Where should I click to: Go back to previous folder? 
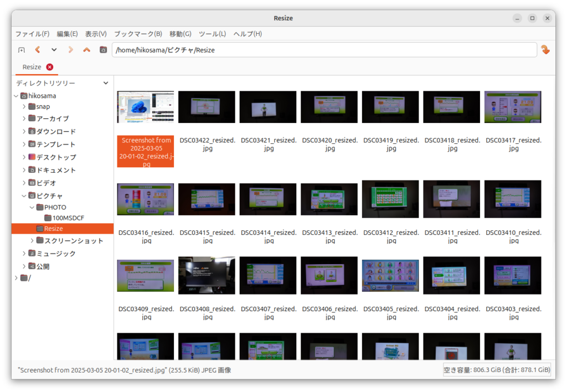tap(38, 50)
